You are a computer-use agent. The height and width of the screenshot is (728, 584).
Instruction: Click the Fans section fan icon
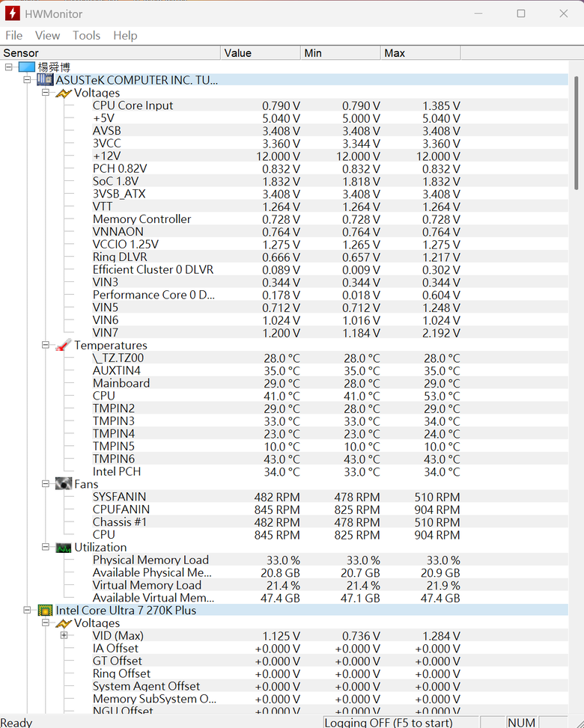click(64, 484)
